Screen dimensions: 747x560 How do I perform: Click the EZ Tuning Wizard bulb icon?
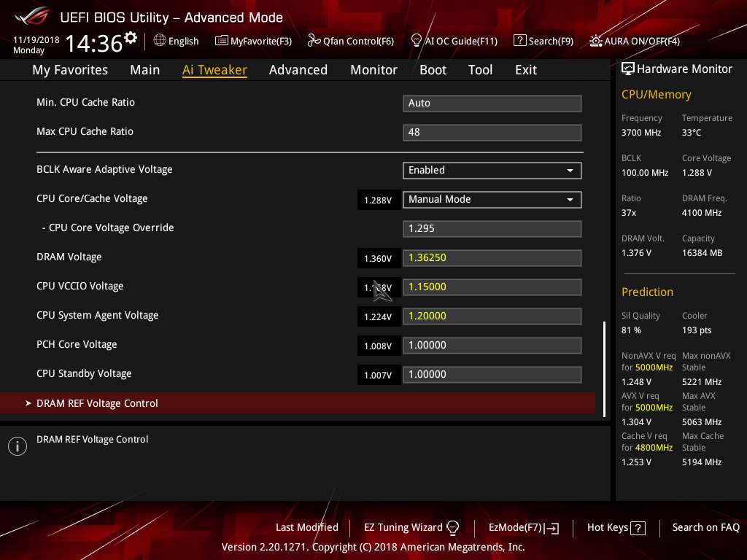pyautogui.click(x=452, y=527)
